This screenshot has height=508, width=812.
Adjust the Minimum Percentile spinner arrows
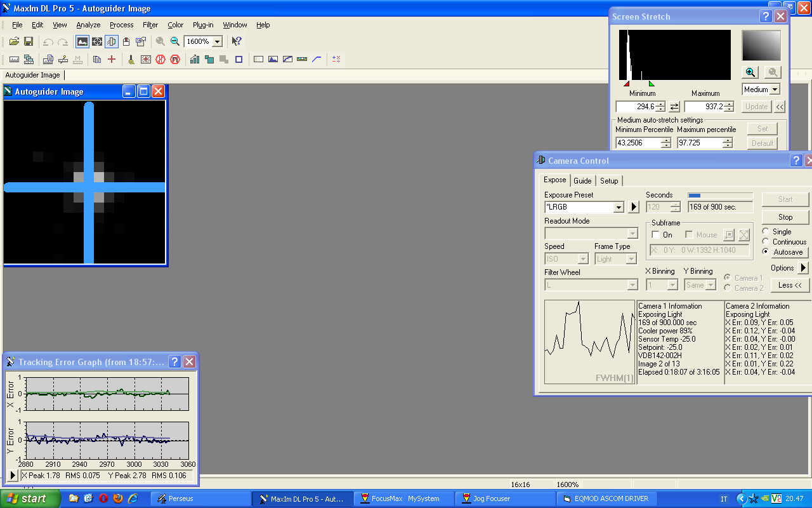(665, 143)
